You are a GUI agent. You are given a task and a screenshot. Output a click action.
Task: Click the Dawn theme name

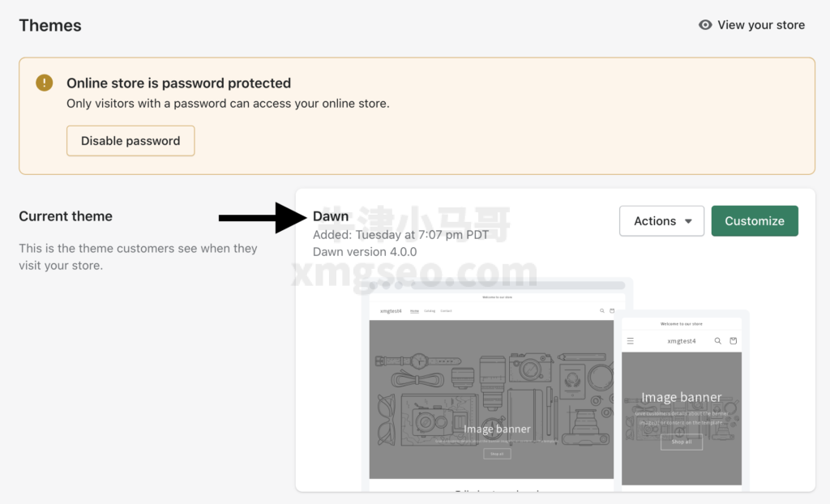click(331, 216)
